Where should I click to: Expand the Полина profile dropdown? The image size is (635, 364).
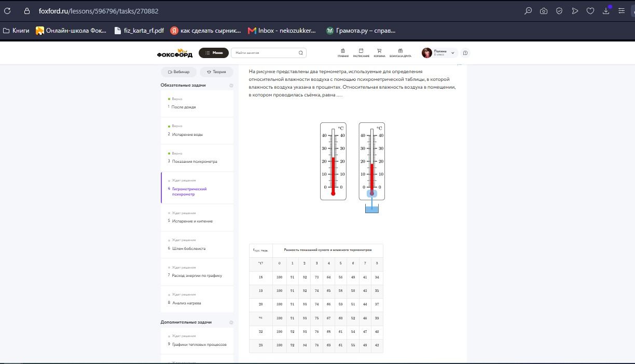453,53
